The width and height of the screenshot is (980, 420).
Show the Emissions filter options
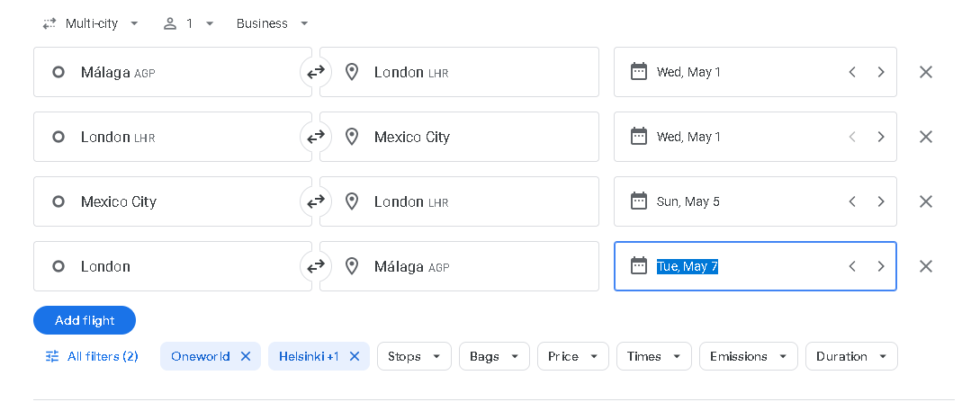tap(748, 356)
